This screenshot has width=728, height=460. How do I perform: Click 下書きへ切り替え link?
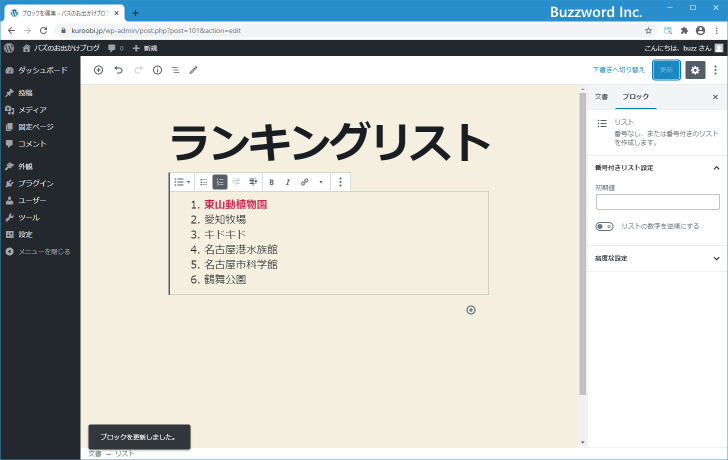(619, 70)
